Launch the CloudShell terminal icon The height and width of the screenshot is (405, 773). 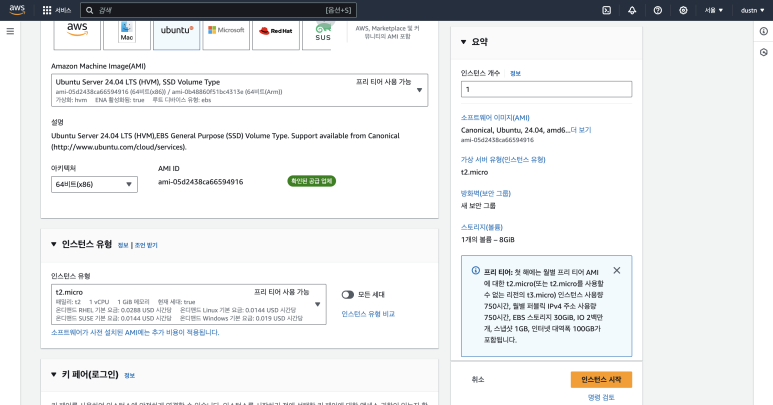pyautogui.click(x=606, y=10)
